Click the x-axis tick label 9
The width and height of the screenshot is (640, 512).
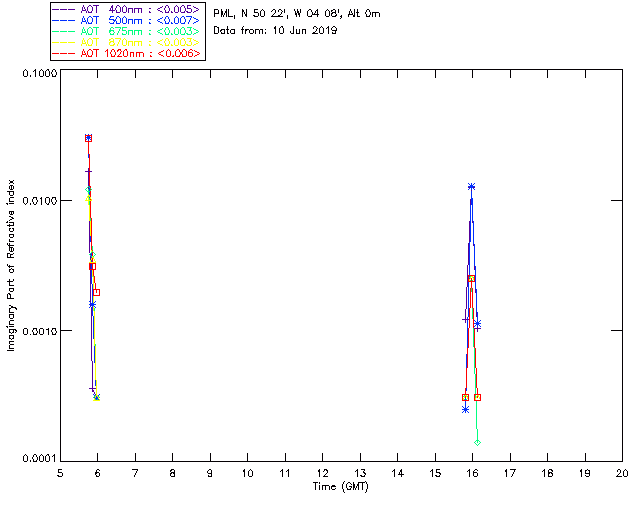pos(210,473)
